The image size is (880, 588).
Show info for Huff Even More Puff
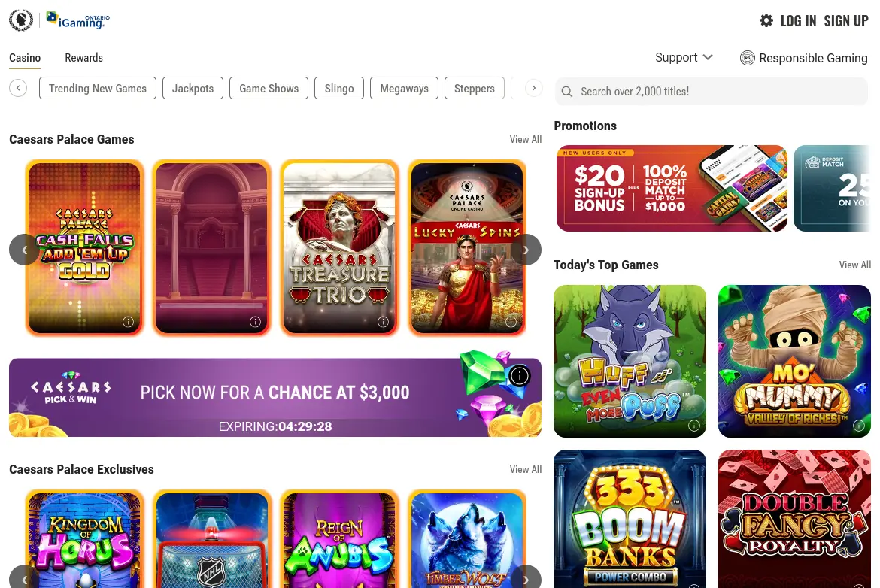click(x=693, y=426)
